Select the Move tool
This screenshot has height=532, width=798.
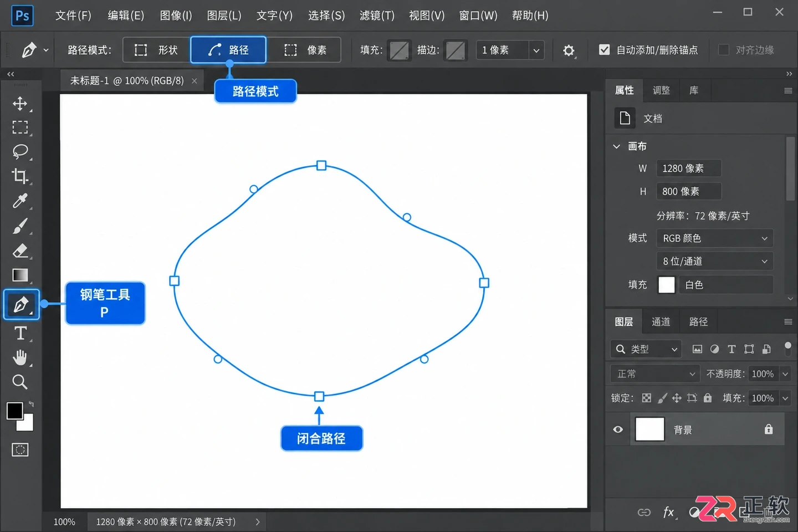[20, 104]
